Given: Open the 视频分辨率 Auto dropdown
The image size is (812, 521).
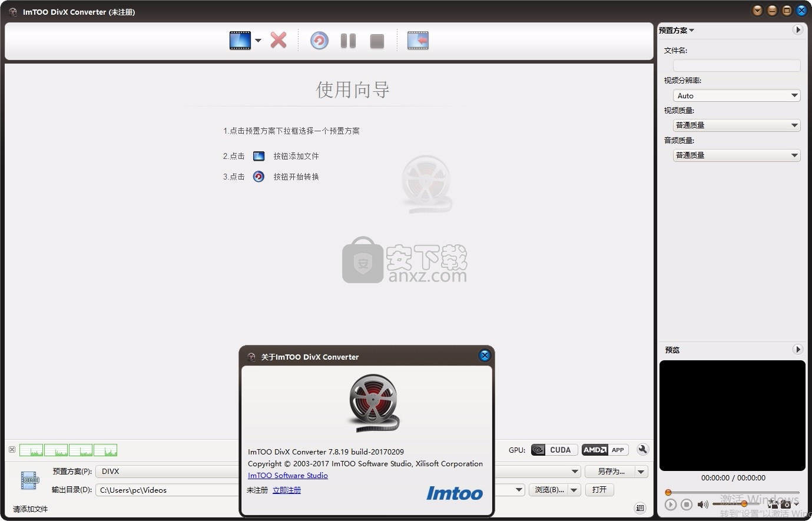Looking at the screenshot, I should click(x=737, y=95).
